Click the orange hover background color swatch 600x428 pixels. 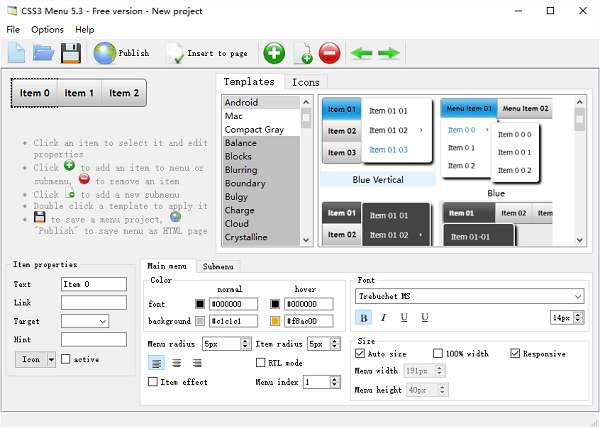click(x=275, y=321)
